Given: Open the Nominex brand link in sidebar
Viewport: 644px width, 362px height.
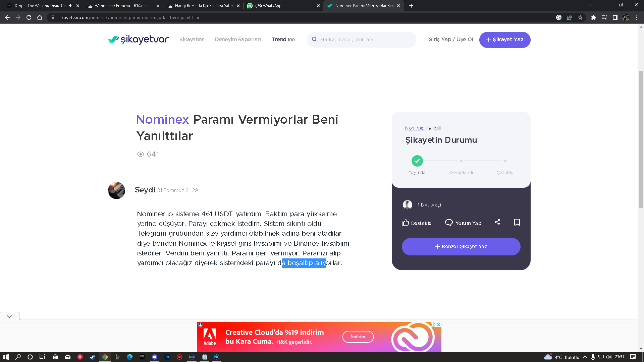Looking at the screenshot, I should tap(415, 128).
